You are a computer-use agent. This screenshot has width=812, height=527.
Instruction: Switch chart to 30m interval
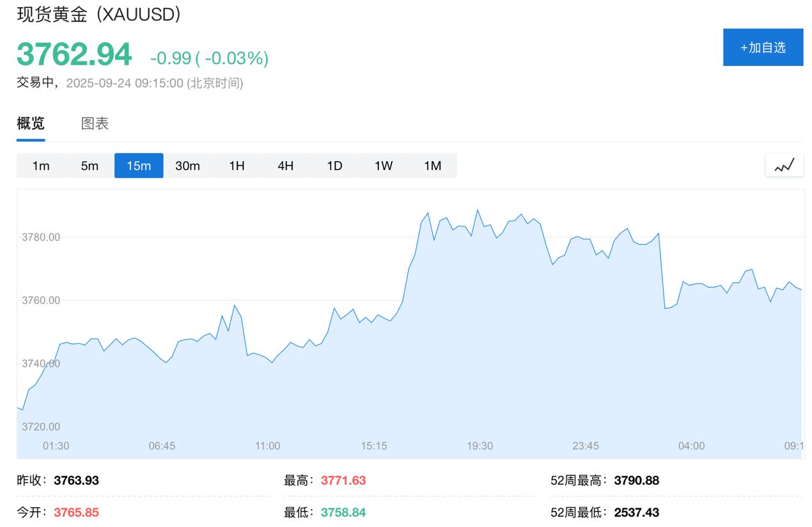click(x=187, y=166)
